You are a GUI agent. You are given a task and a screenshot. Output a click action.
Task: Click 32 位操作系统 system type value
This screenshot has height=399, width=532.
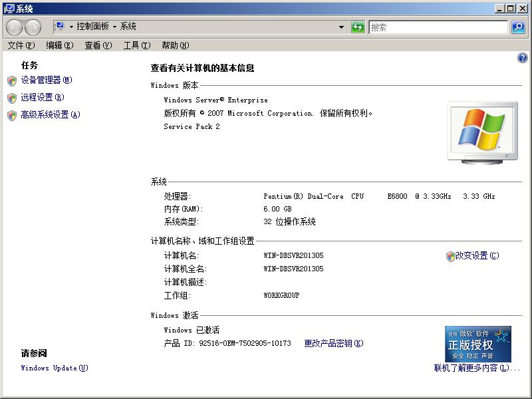(289, 221)
